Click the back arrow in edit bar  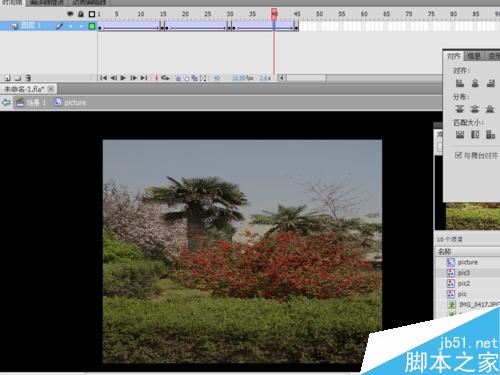pos(6,102)
